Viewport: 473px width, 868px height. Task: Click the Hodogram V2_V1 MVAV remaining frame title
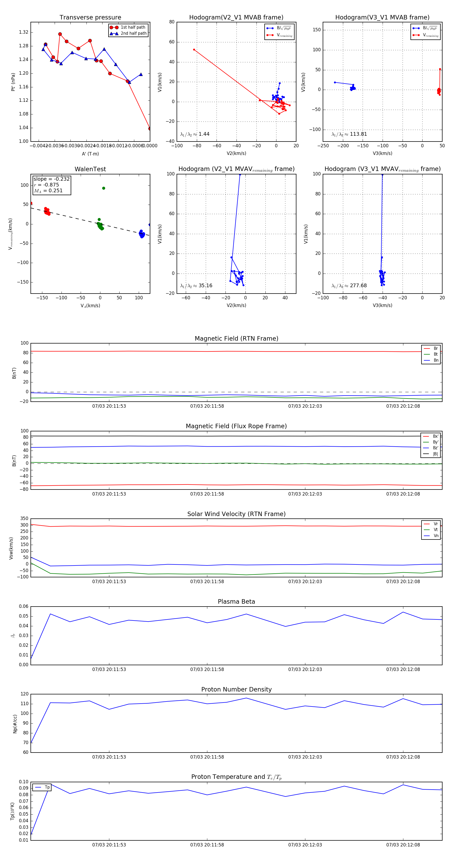(236, 169)
